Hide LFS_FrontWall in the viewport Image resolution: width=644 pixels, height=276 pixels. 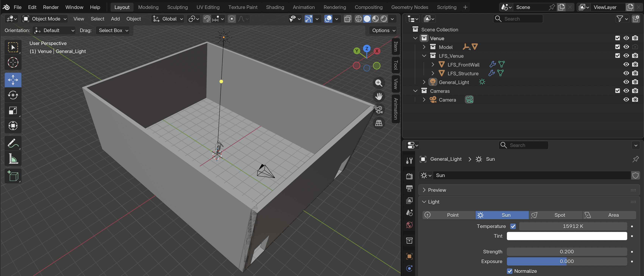point(626,65)
